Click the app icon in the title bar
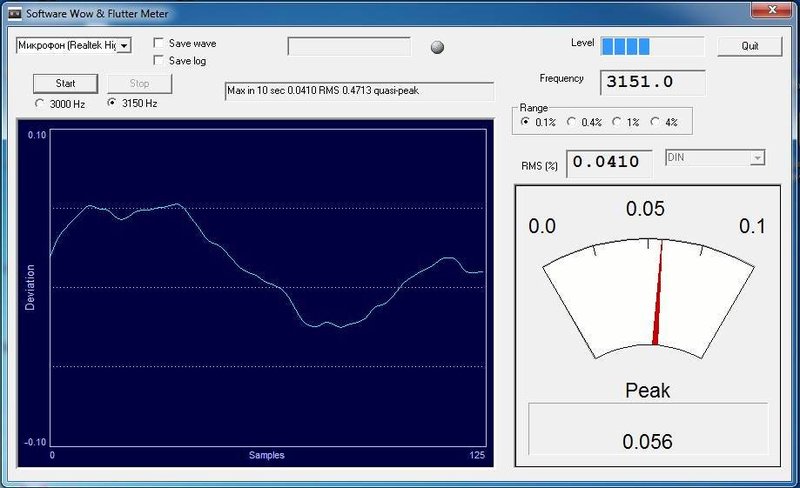 14,14
